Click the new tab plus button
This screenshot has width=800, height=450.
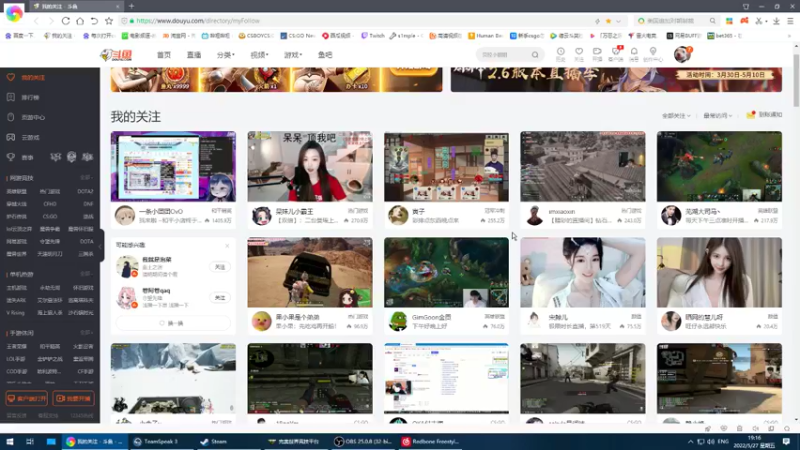click(x=131, y=6)
